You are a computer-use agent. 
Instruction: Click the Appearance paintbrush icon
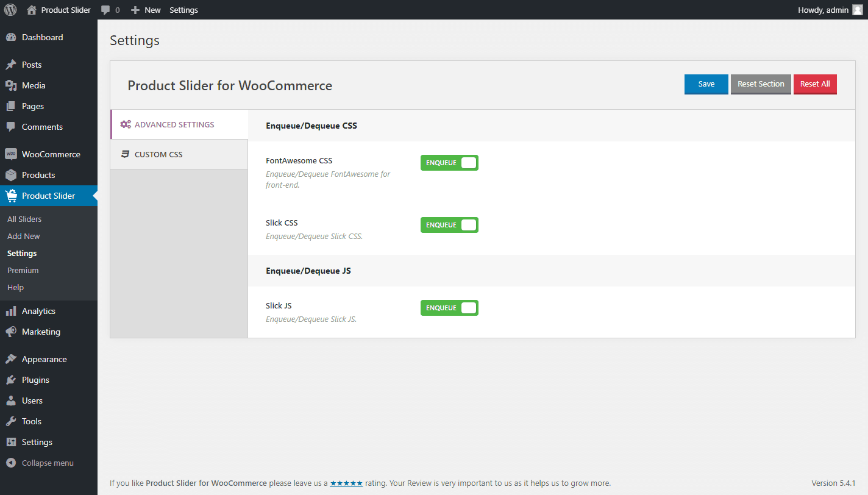(x=11, y=359)
